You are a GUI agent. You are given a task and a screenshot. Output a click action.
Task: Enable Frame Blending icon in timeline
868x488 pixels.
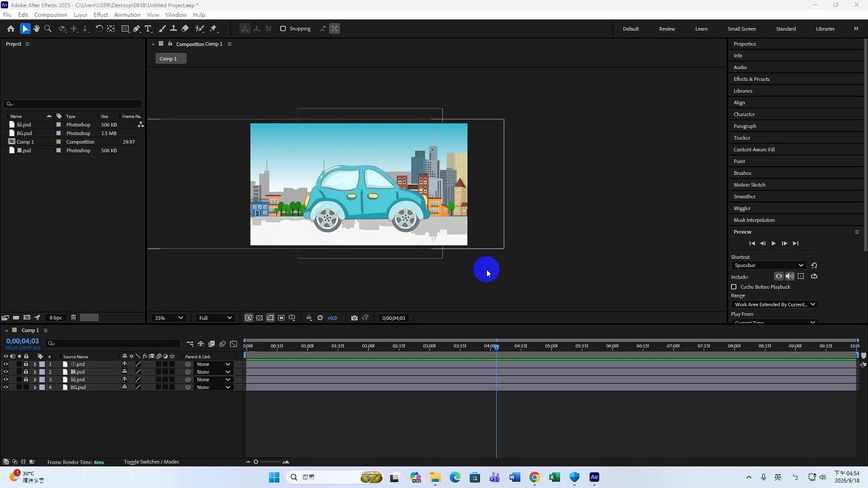pyautogui.click(x=212, y=344)
